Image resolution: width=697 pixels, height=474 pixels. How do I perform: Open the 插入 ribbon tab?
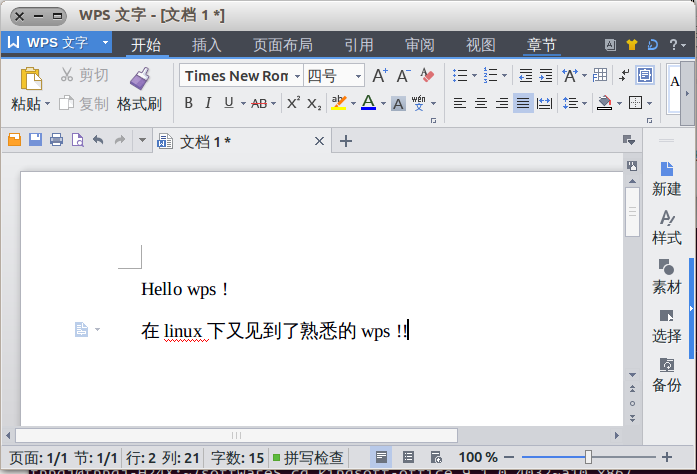207,45
